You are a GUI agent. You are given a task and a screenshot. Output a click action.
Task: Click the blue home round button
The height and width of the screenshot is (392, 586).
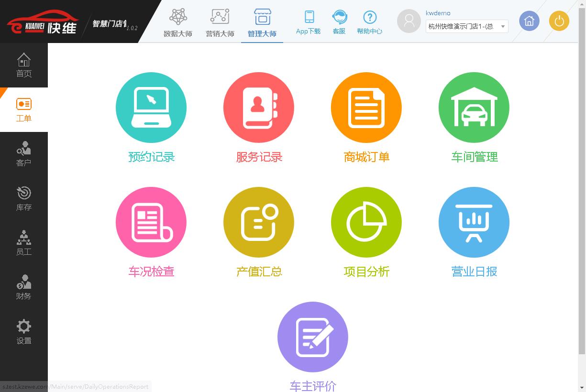[x=529, y=21]
